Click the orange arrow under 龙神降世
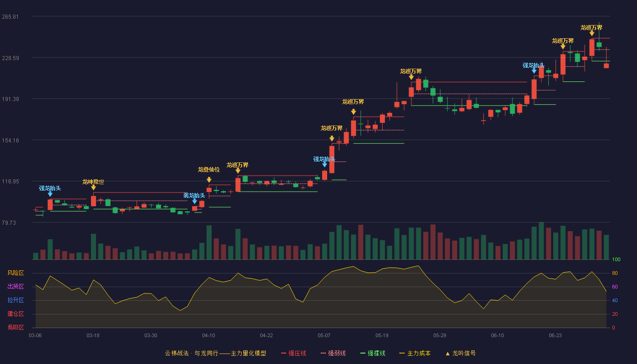This screenshot has height=364, width=637. pos(93,187)
